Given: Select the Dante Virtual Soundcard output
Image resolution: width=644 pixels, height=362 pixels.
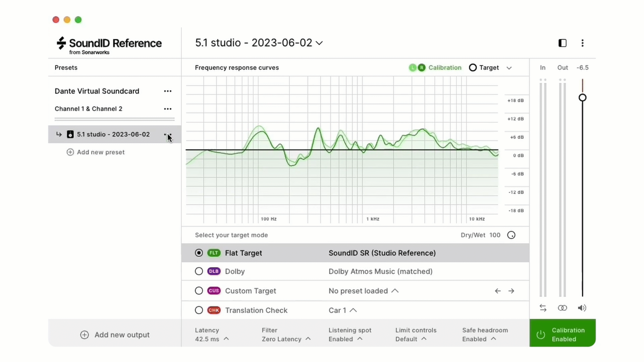Looking at the screenshot, I should tap(97, 91).
